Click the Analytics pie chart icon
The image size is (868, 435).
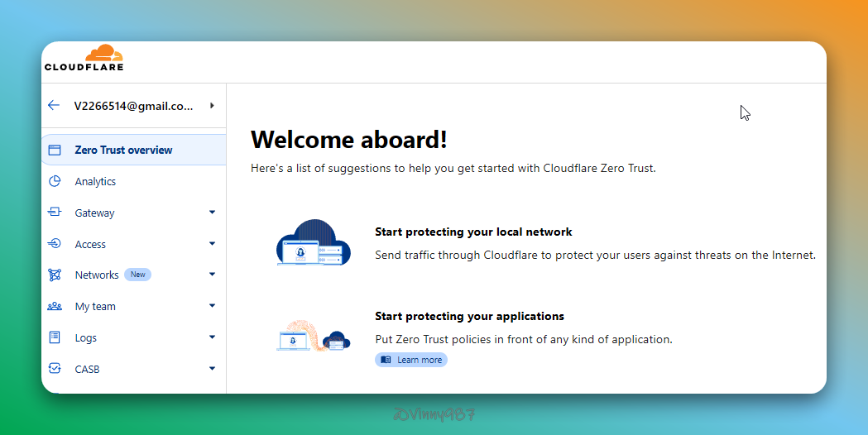tap(55, 182)
